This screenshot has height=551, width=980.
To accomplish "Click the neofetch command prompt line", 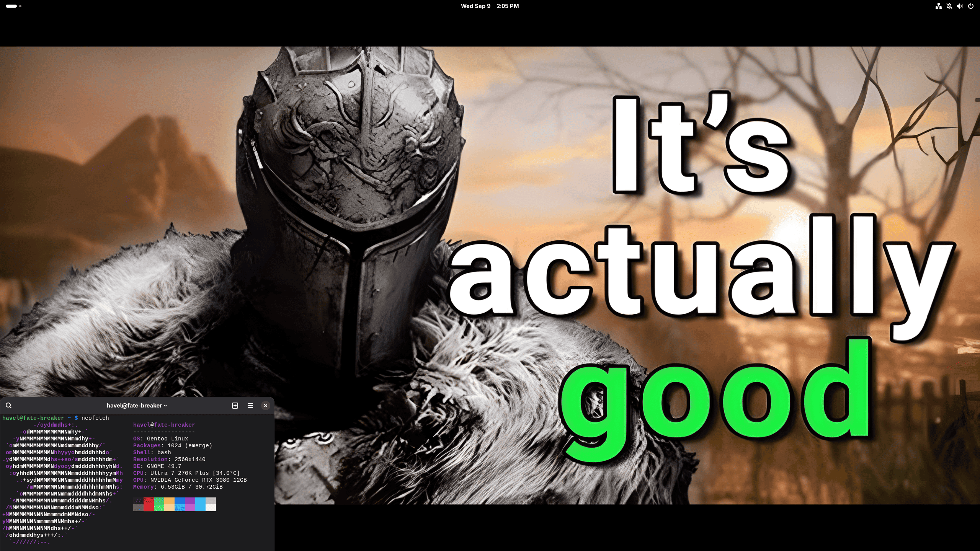I will point(56,418).
